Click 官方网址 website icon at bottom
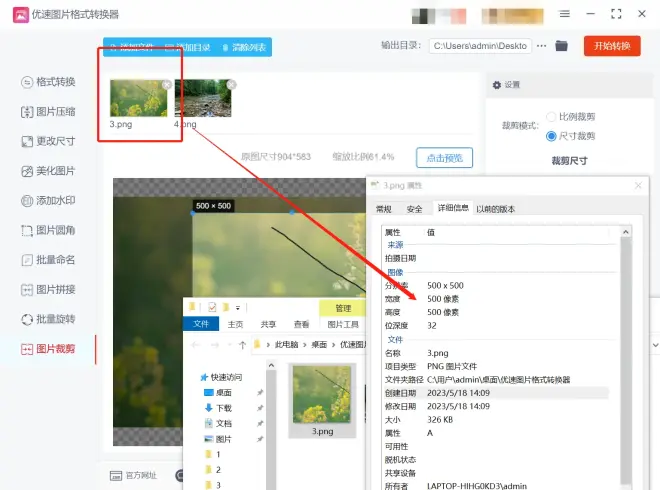The height and width of the screenshot is (490, 660). click(116, 476)
